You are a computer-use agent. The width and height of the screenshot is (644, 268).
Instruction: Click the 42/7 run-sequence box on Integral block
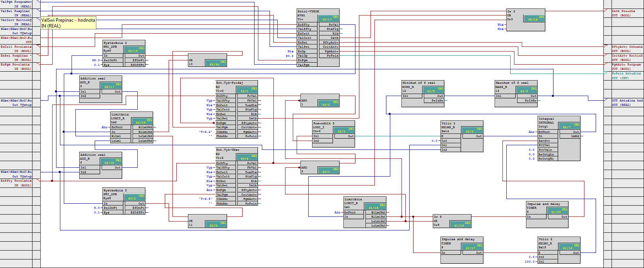tap(569, 126)
